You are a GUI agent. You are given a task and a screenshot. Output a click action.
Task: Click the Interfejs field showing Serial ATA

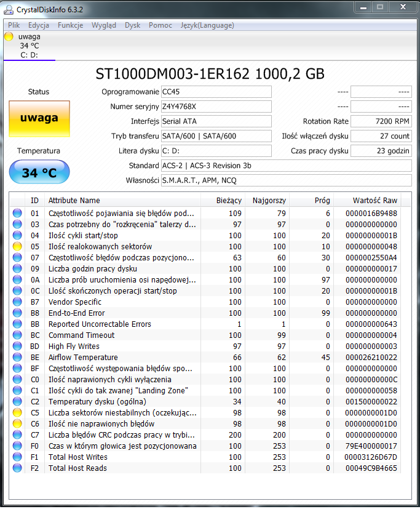click(x=216, y=121)
